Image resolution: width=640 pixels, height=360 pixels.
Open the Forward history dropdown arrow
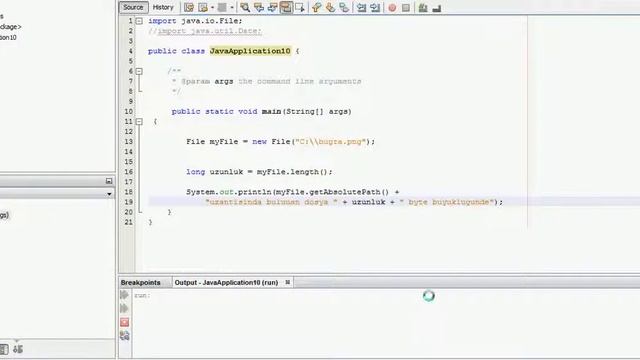(x=232, y=7)
